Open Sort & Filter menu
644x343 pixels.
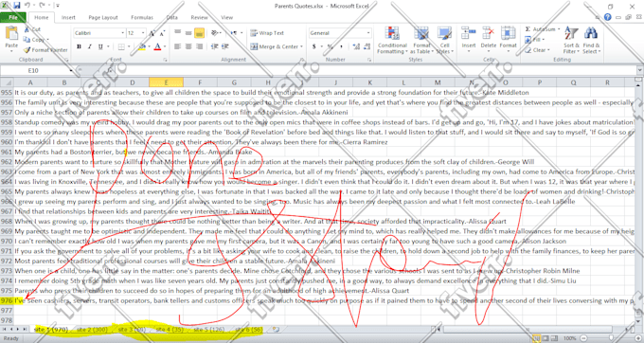click(x=571, y=40)
